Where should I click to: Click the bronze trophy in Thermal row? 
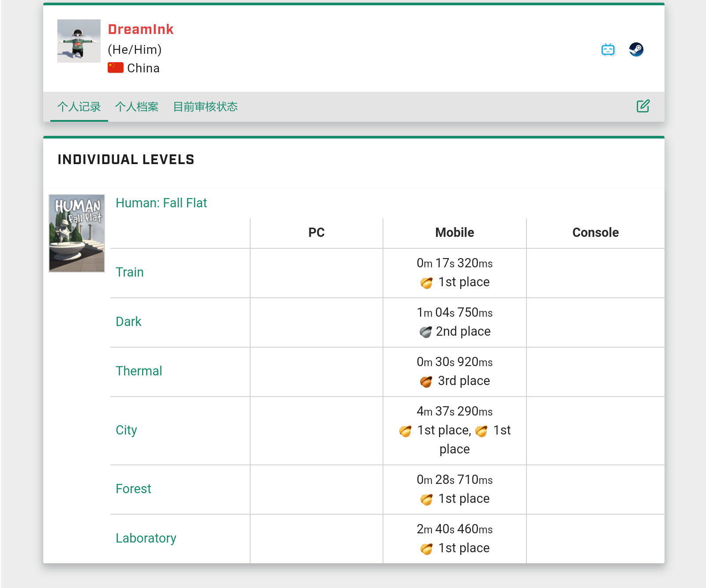click(426, 382)
